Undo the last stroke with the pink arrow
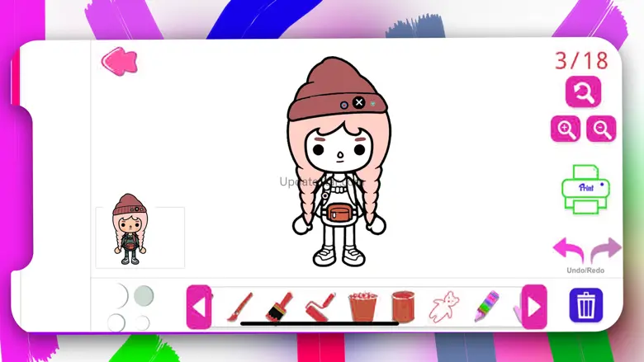The width and height of the screenshot is (644, 362). coord(568,249)
